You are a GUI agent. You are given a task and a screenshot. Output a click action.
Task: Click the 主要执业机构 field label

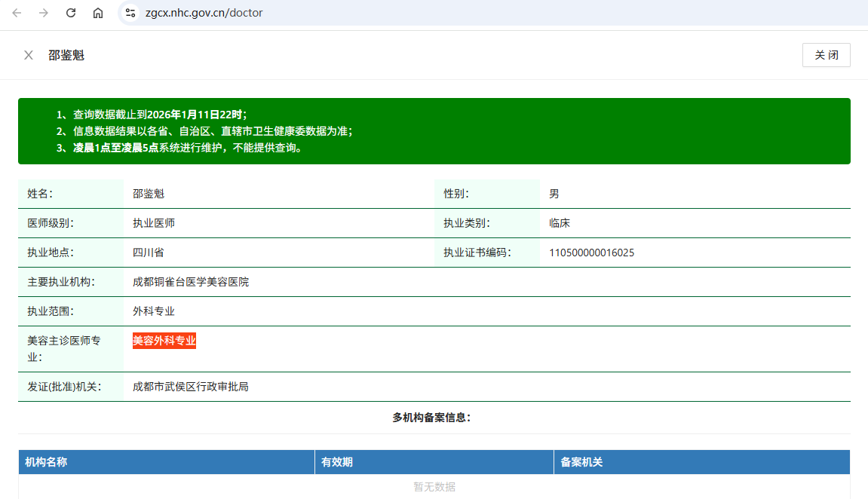[61, 282]
